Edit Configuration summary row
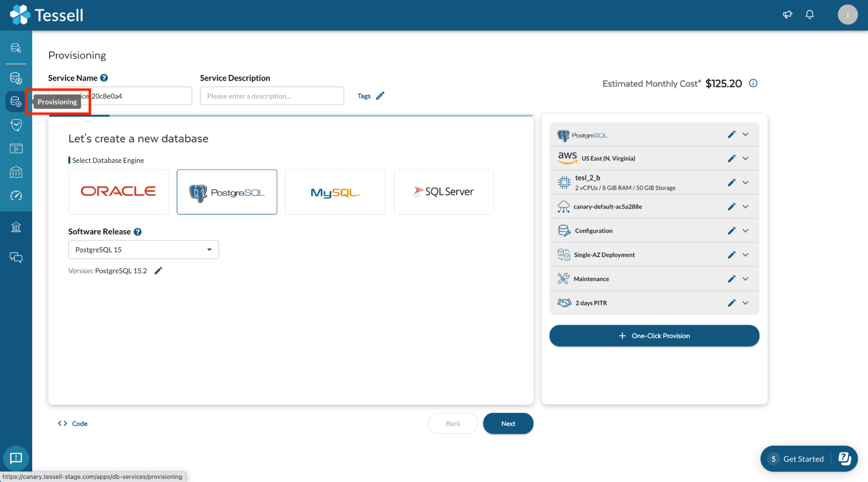Screen dimensions: 868x482 [x=732, y=231]
